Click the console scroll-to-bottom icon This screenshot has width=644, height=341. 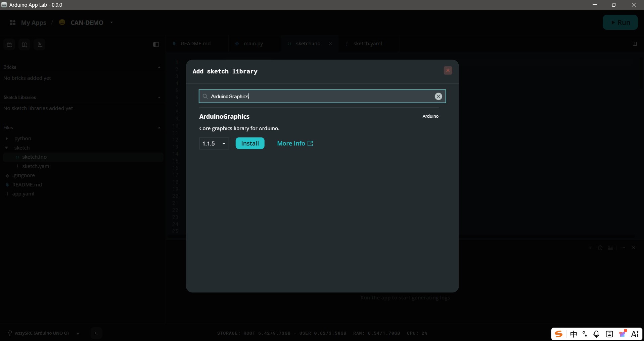coord(590,248)
